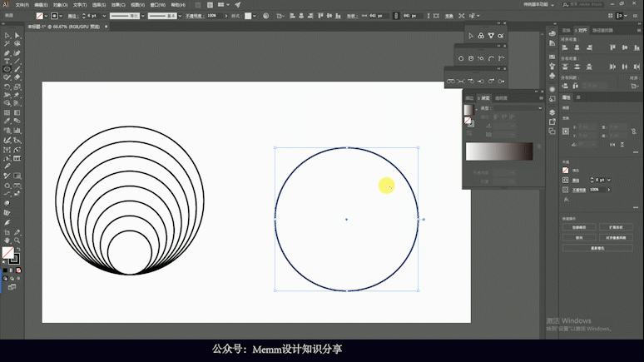Click the 重新着色 button
This screenshot has width=644, height=362.
pos(597,248)
